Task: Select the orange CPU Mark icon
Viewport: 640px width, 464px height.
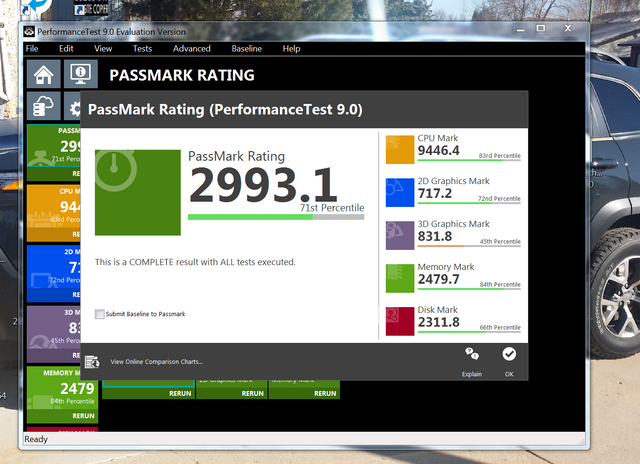Action: [x=400, y=150]
